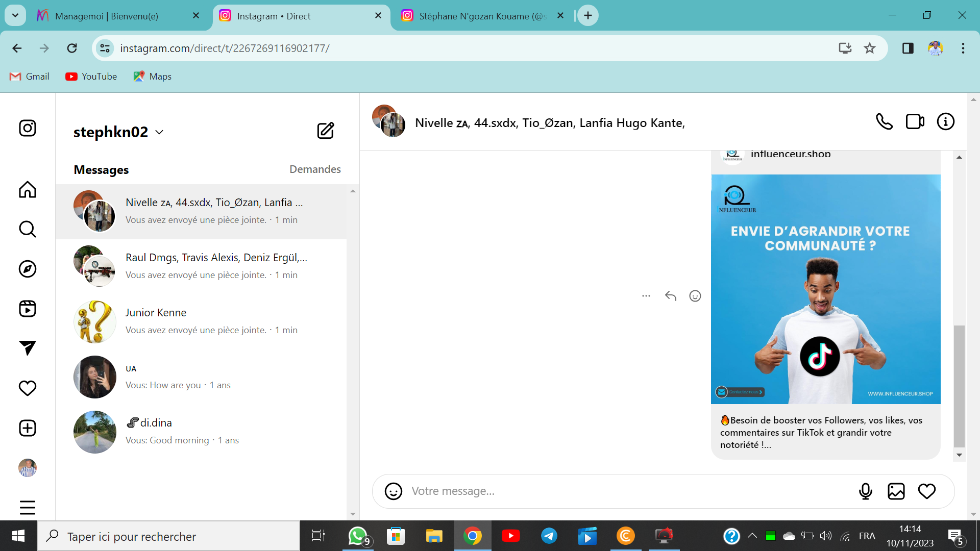Compose a new message via the pencil icon
The height and width of the screenshot is (551, 980).
coord(325,131)
